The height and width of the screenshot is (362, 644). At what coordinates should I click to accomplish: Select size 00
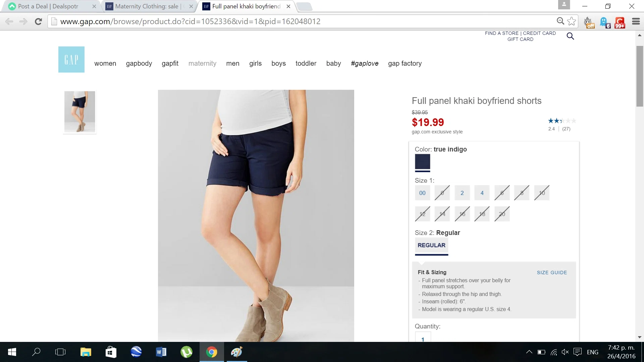pos(422,193)
